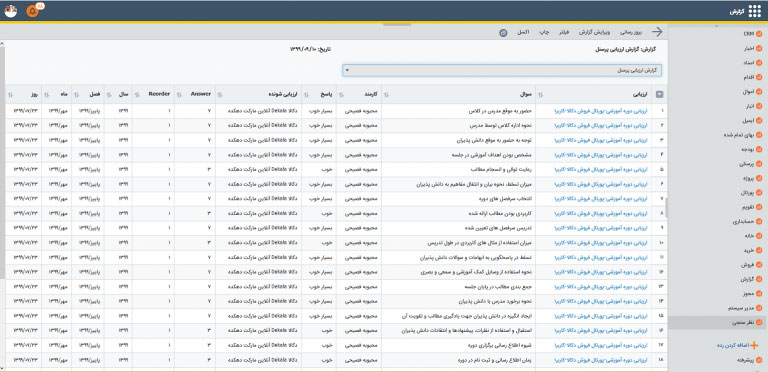Image resolution: width=768 pixels, height=372 pixels.
Task: Open the بودجه module in sidebar
Action: pyautogui.click(x=751, y=149)
